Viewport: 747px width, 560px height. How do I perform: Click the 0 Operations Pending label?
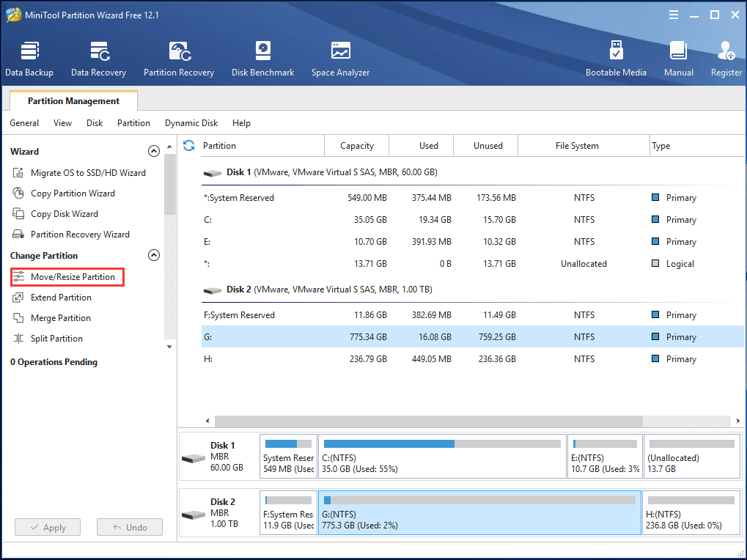pyautogui.click(x=54, y=362)
